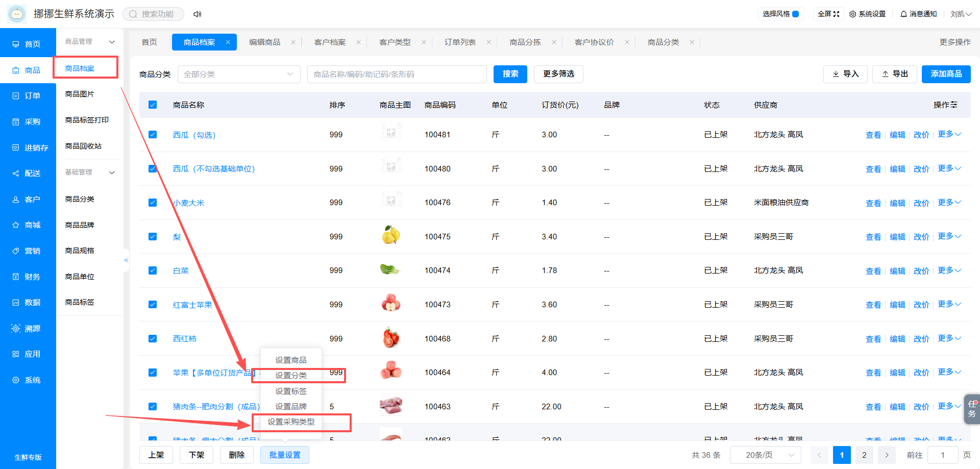Collapse the submenu with the double-arrow handle
Image resolution: width=980 pixels, height=469 pixels.
pyautogui.click(x=126, y=260)
